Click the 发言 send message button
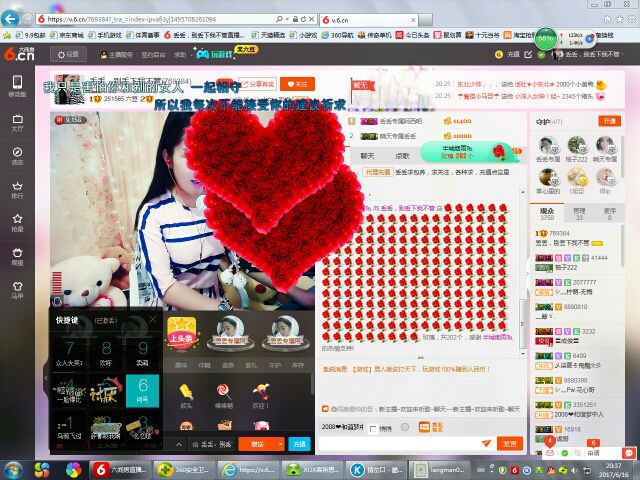The height and width of the screenshot is (480, 640). 510,444
